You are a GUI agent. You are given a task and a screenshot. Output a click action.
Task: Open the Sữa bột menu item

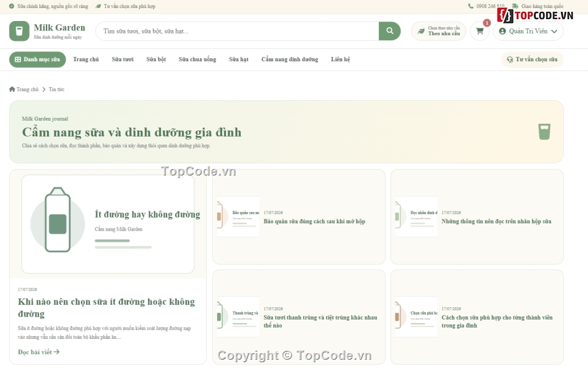(x=156, y=59)
